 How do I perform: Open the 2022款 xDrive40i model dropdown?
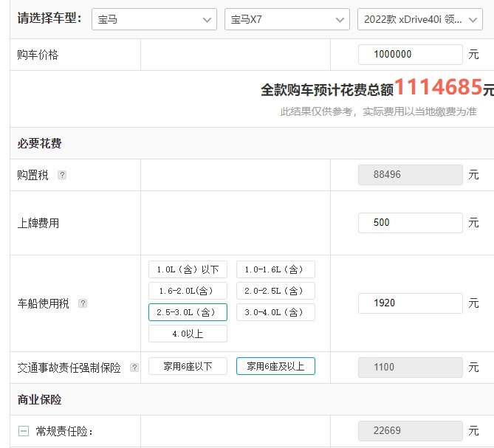point(420,19)
